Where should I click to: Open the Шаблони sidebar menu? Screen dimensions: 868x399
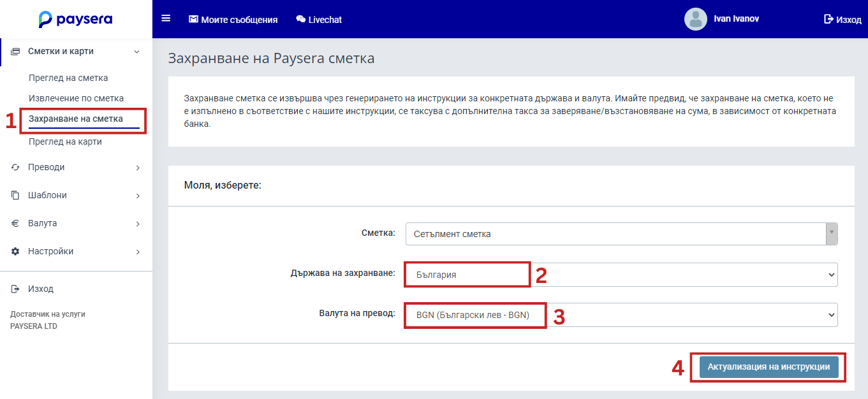[76, 196]
